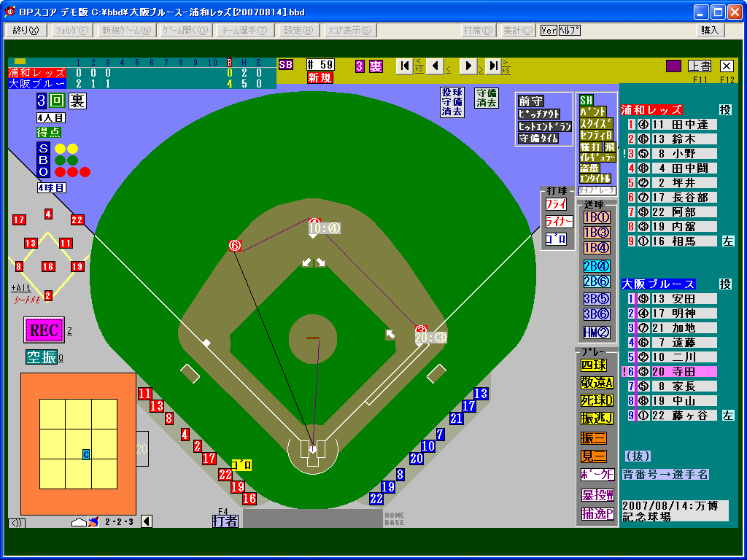The width and height of the screenshot is (747, 560).
Task: Jump to the last play record
Action: (x=494, y=66)
